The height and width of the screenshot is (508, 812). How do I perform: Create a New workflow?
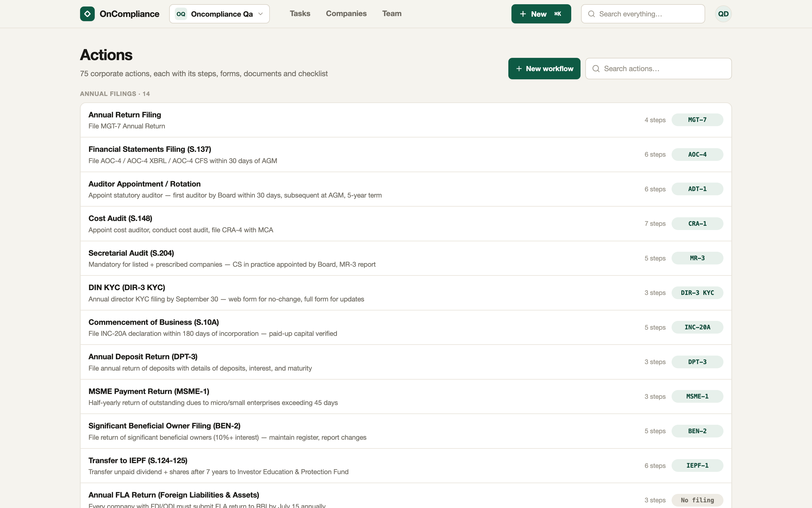(x=544, y=69)
